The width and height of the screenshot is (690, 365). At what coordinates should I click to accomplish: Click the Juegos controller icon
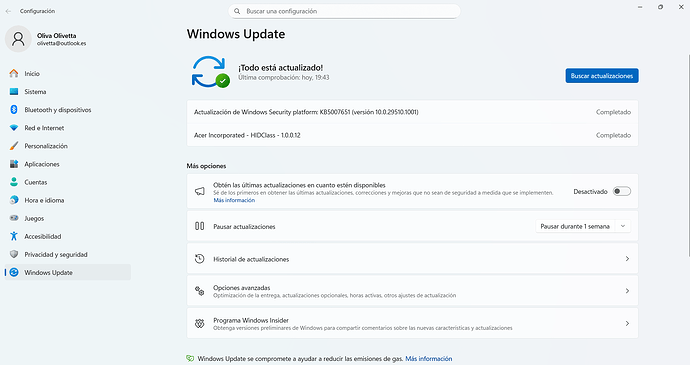[x=14, y=218]
